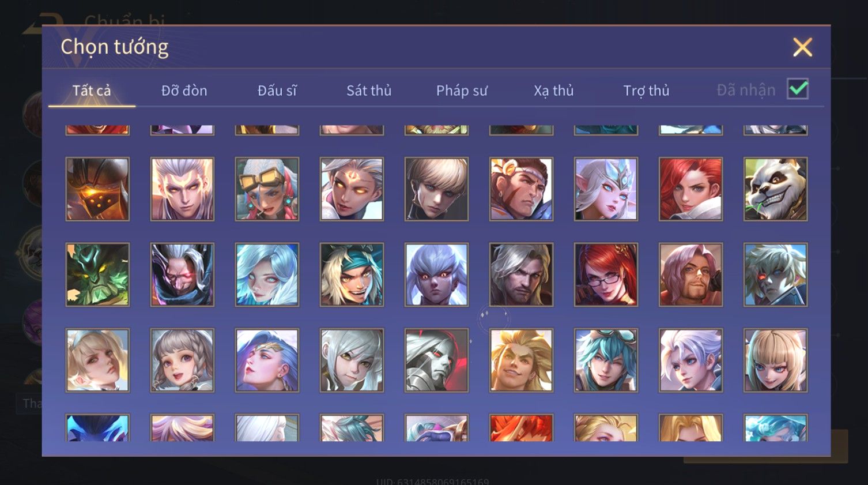Choose the teal-haired hero with goggles
The image size is (868, 485).
pos(606,360)
